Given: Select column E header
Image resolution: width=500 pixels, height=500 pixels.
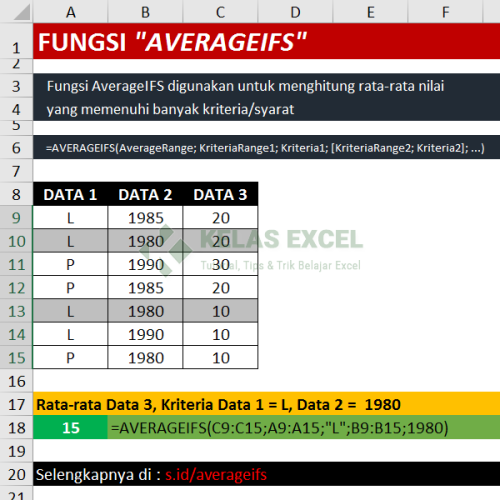Looking at the screenshot, I should click(x=370, y=12).
